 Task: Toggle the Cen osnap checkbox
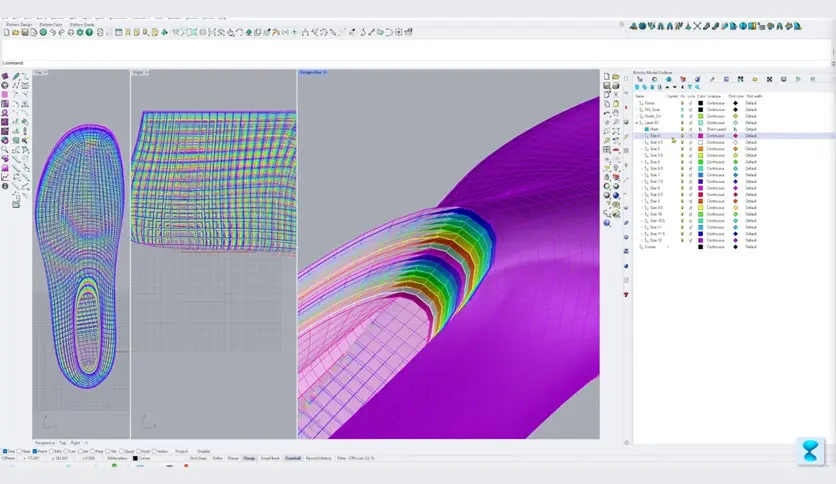click(66, 451)
